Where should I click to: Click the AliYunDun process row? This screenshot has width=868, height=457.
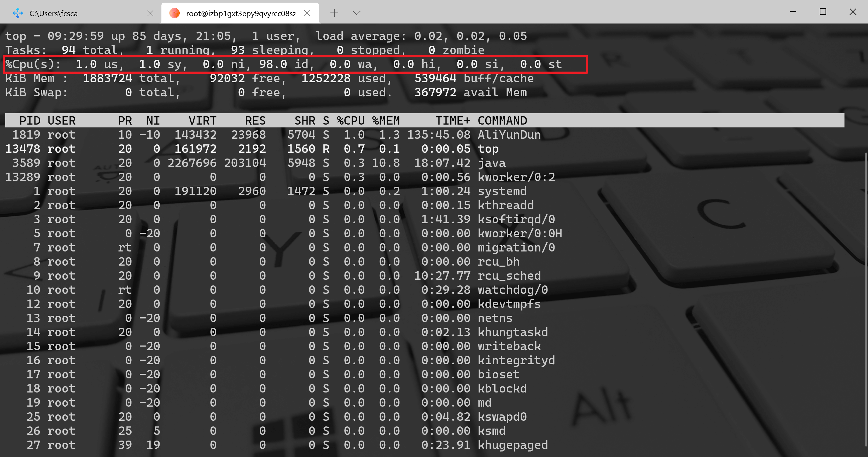point(509,135)
